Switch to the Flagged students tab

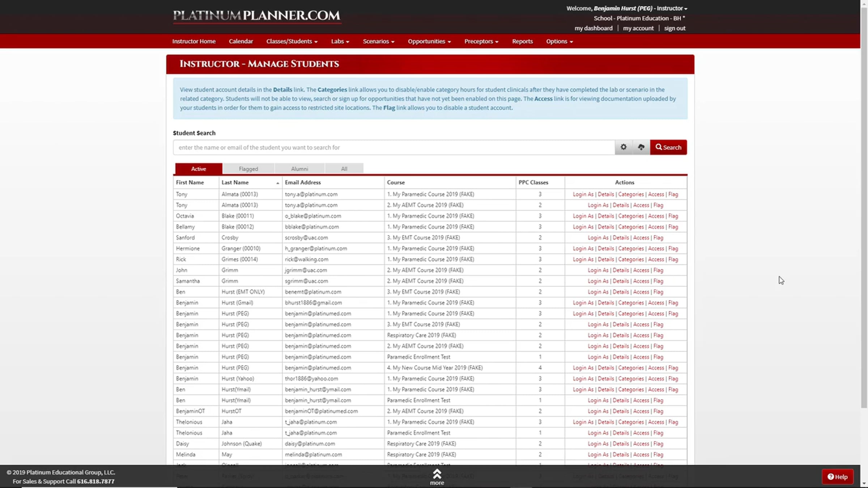pos(248,169)
